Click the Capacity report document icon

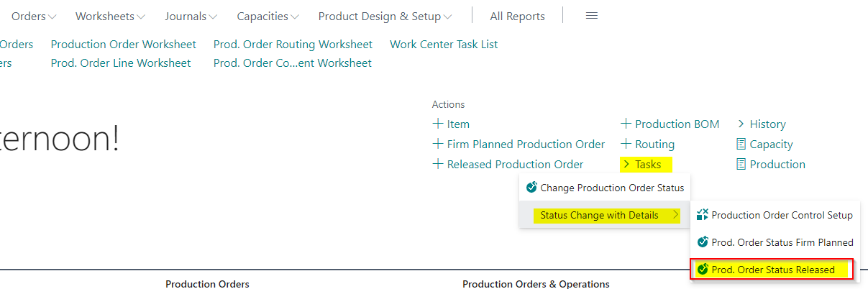click(x=741, y=144)
